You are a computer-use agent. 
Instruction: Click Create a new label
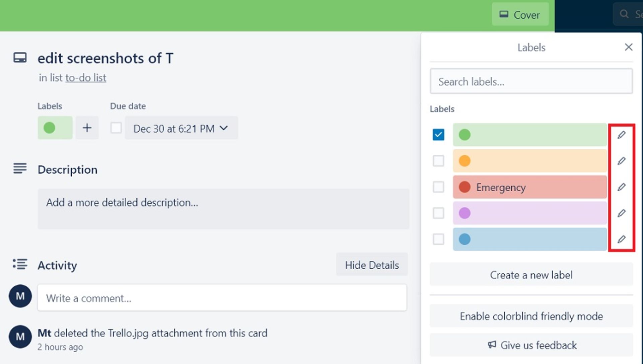pyautogui.click(x=531, y=275)
